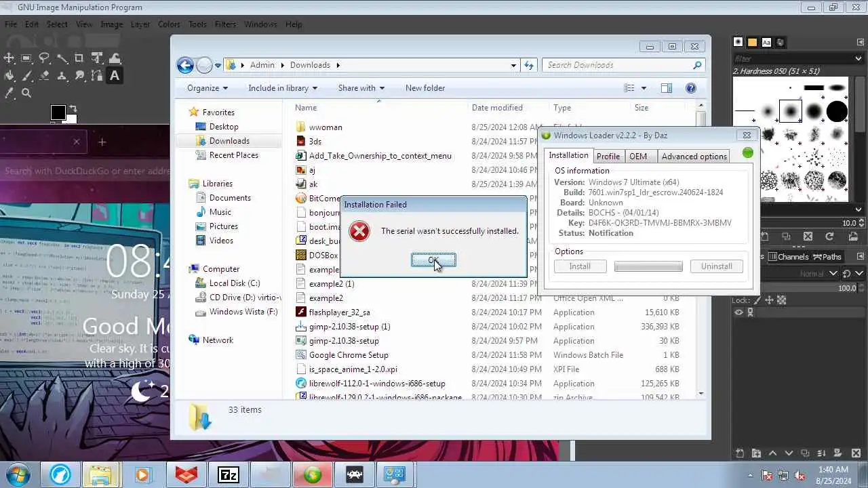Open Explorer help question mark icon

691,88
